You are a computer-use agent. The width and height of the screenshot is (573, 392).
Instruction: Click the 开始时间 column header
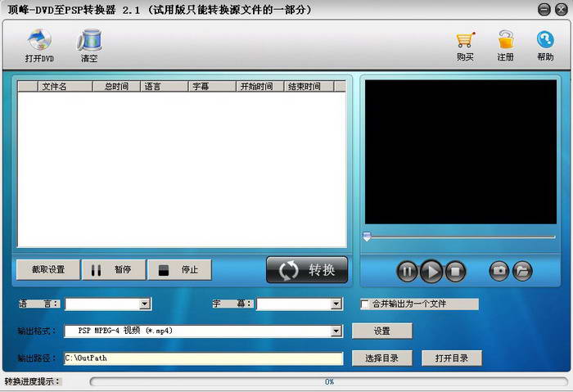click(x=259, y=86)
